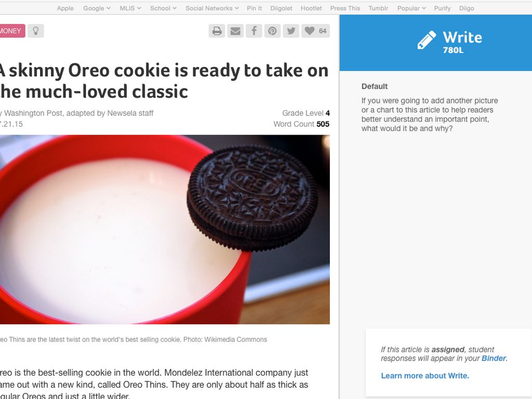Click the pencil Write icon
This screenshot has width=532, height=399.
427,40
